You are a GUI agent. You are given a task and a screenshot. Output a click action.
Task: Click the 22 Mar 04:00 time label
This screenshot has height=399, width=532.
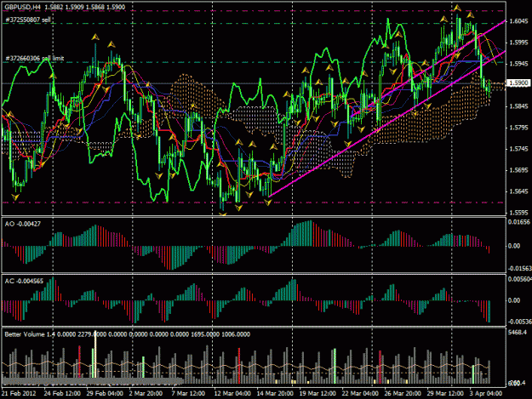[x=360, y=394]
